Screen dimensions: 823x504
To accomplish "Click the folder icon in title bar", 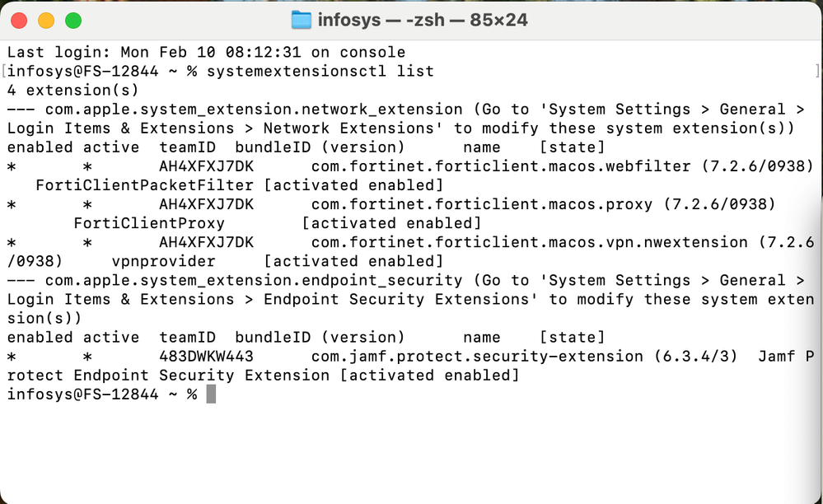I will click(302, 20).
